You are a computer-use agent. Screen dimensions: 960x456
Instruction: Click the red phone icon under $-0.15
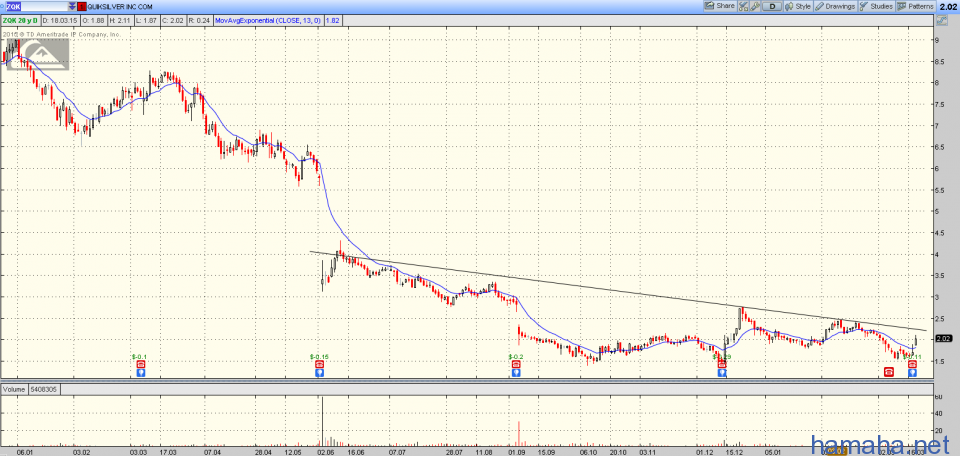click(319, 364)
